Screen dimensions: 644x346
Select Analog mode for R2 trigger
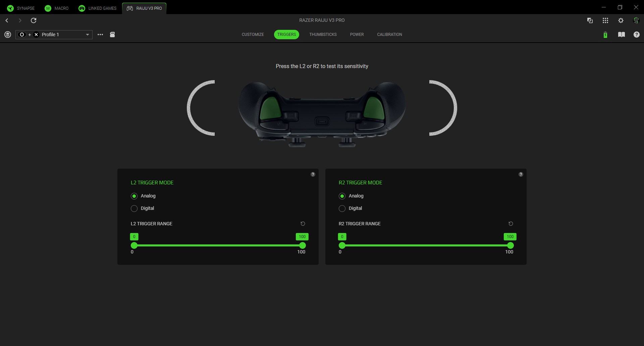point(342,196)
